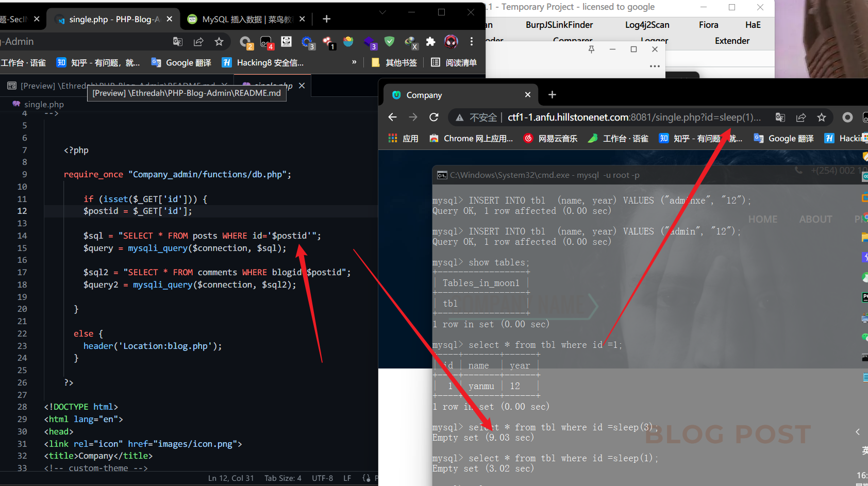Screen dimensions: 868x486
Task: Click the previous arrow on blog slider
Action: click(858, 432)
